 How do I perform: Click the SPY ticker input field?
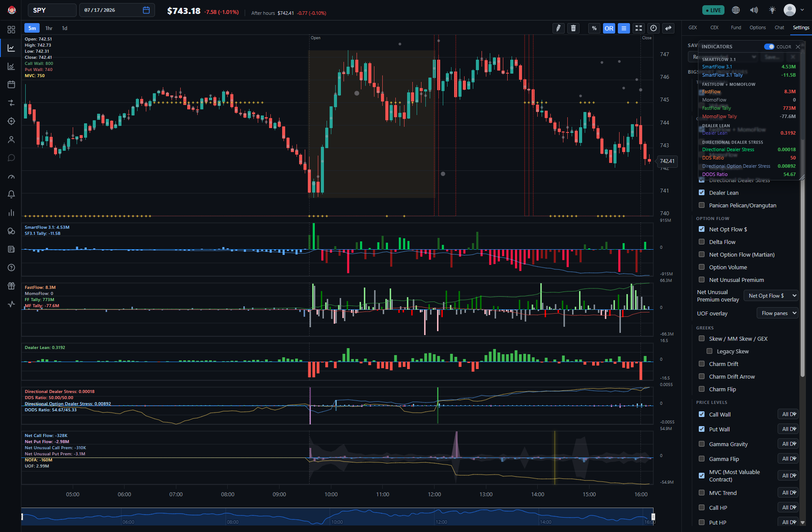click(x=52, y=10)
